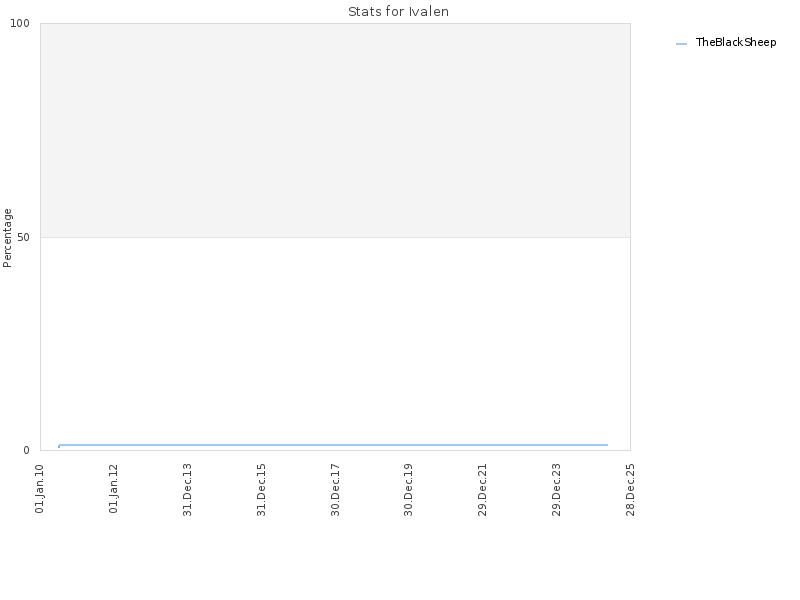The image size is (800, 600).
Task: Click the chart title Stats for Ivalen
Action: [x=398, y=12]
